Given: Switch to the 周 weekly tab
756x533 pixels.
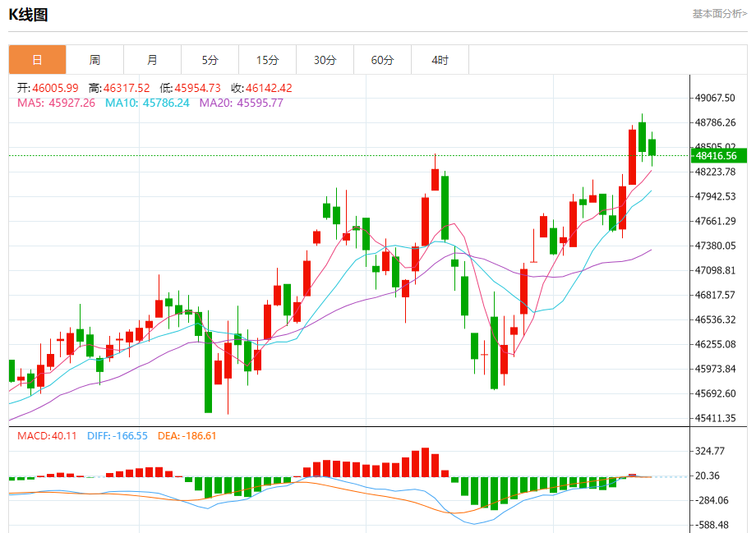Looking at the screenshot, I should [x=95, y=60].
